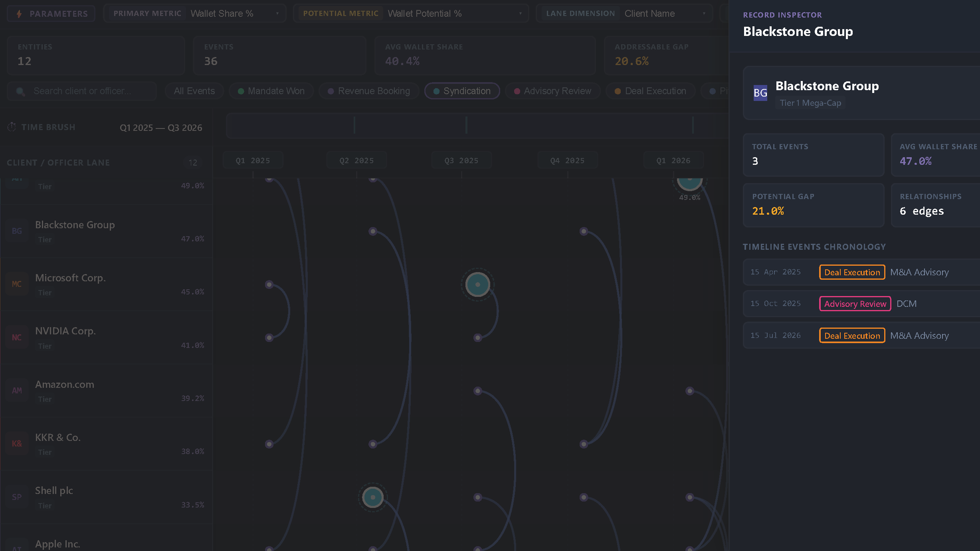
Task: Open the Lane Dimension Client Name dropdown
Action: [x=625, y=14]
